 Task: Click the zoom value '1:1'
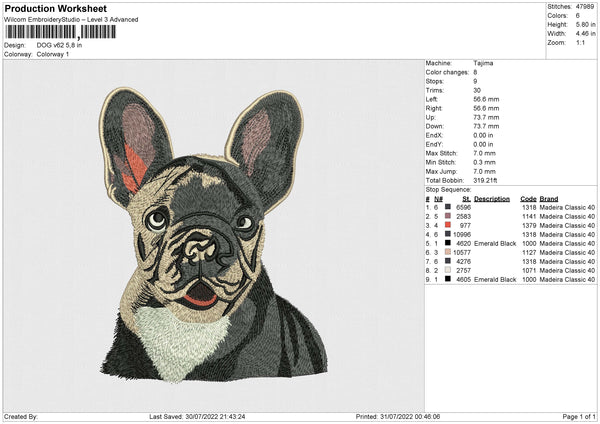pyautogui.click(x=580, y=42)
